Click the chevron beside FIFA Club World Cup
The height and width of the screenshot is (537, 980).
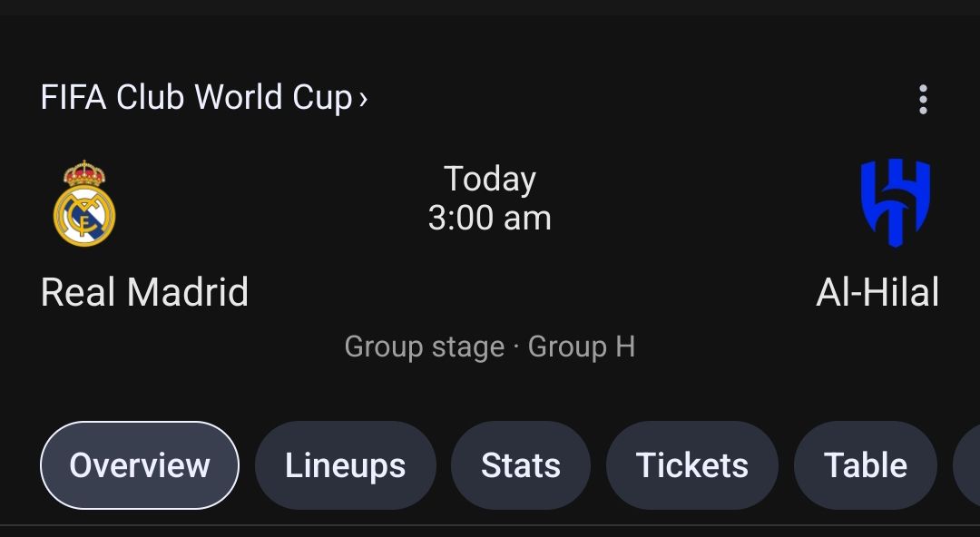coord(363,99)
